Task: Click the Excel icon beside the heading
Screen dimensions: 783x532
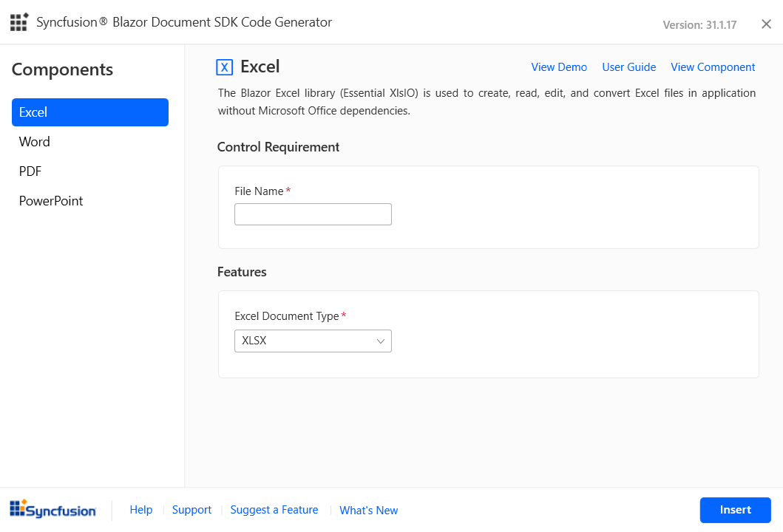Action: [x=224, y=67]
